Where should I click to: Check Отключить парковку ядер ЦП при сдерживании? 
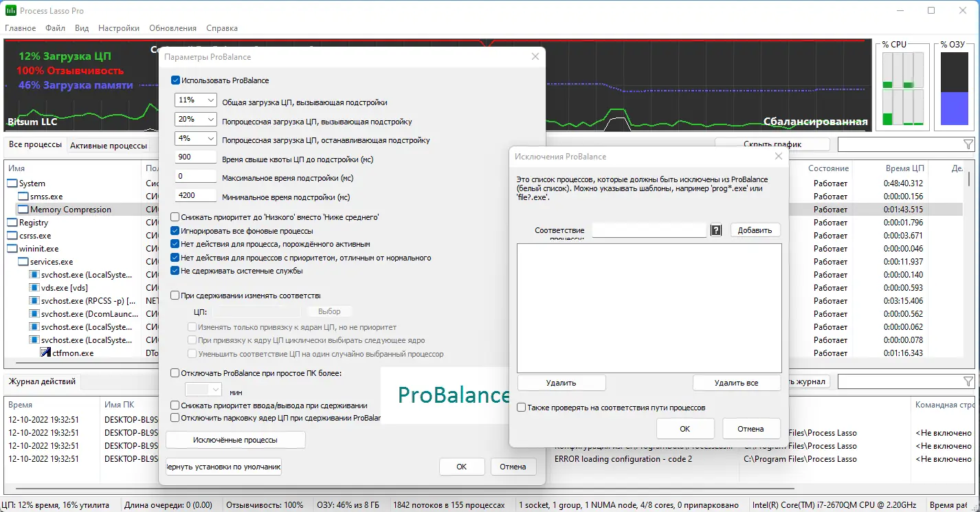click(x=175, y=417)
